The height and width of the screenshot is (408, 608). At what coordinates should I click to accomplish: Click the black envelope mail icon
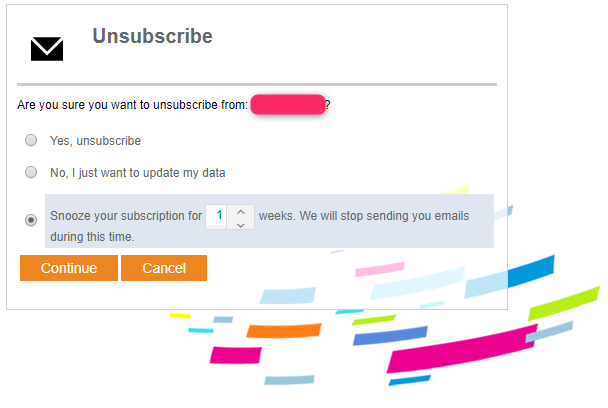click(x=47, y=49)
